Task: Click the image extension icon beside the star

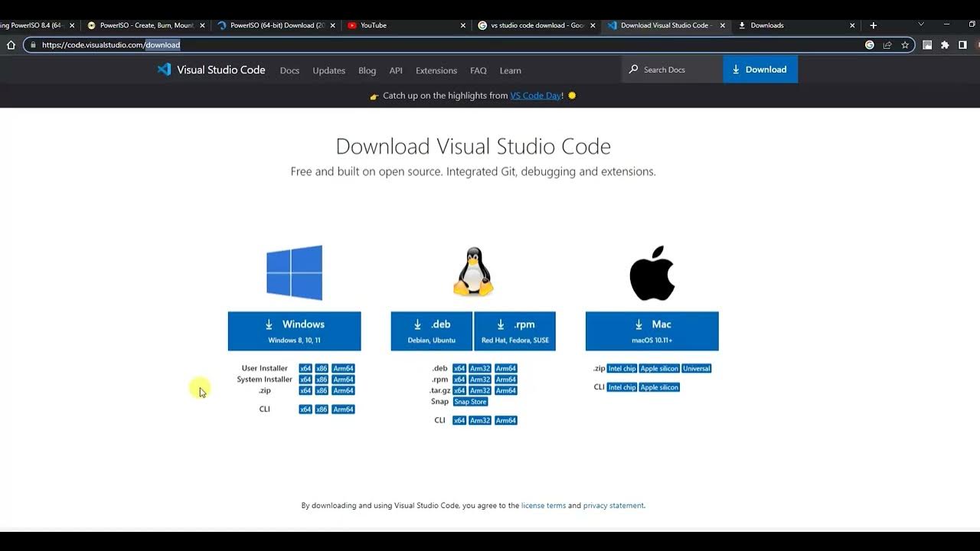Action: click(927, 45)
